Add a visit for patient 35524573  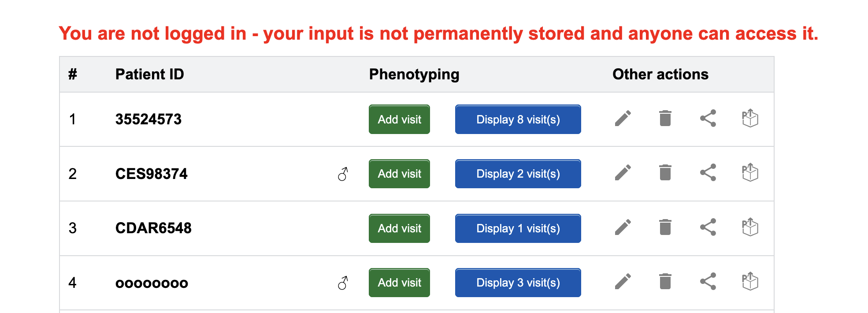[x=399, y=119]
